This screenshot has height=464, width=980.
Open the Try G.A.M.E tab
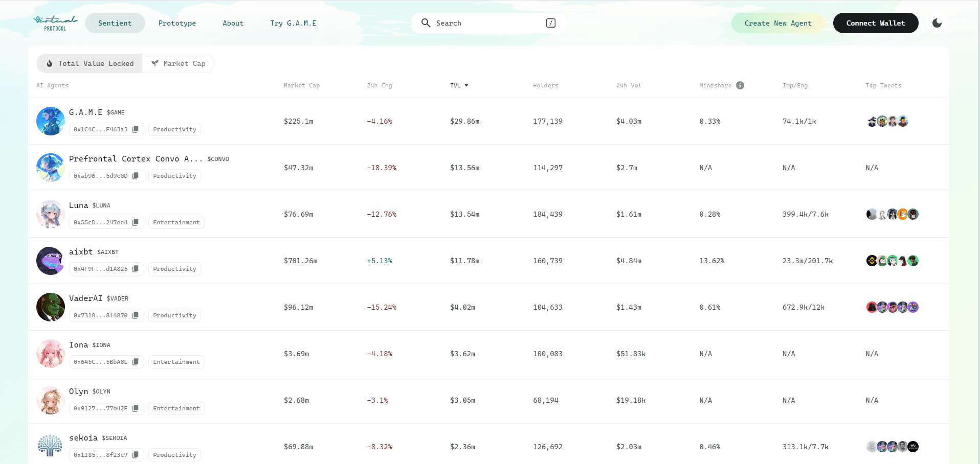pos(294,23)
